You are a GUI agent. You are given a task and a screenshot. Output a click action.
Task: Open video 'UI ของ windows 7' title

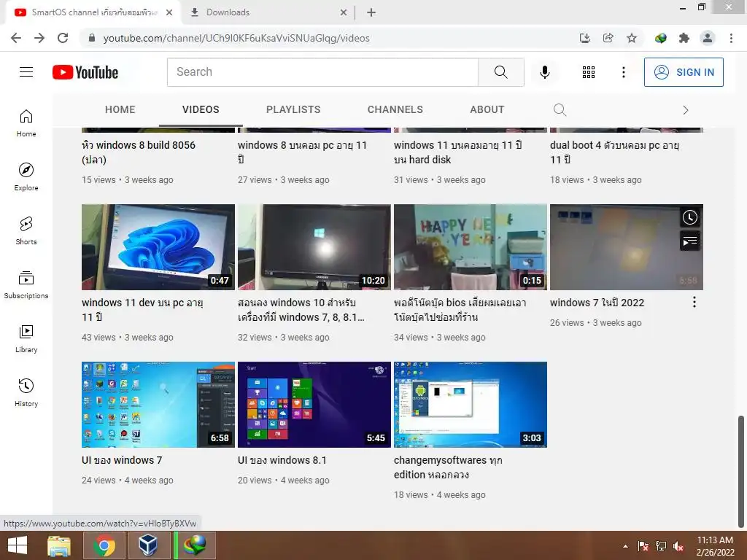122,460
